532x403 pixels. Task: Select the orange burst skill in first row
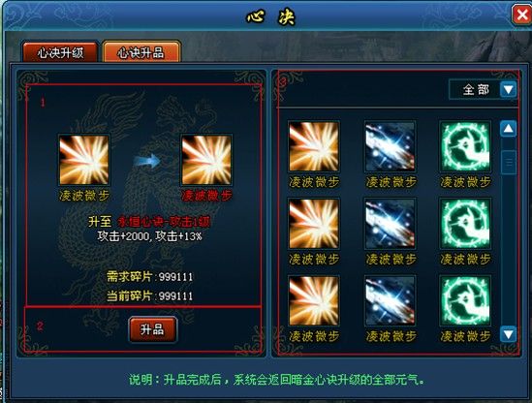314,146
